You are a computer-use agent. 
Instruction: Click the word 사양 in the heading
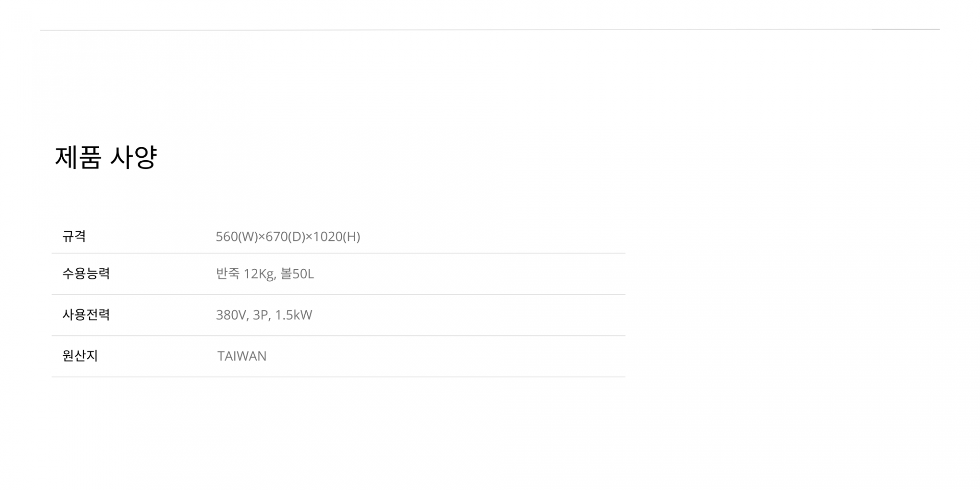click(x=133, y=157)
